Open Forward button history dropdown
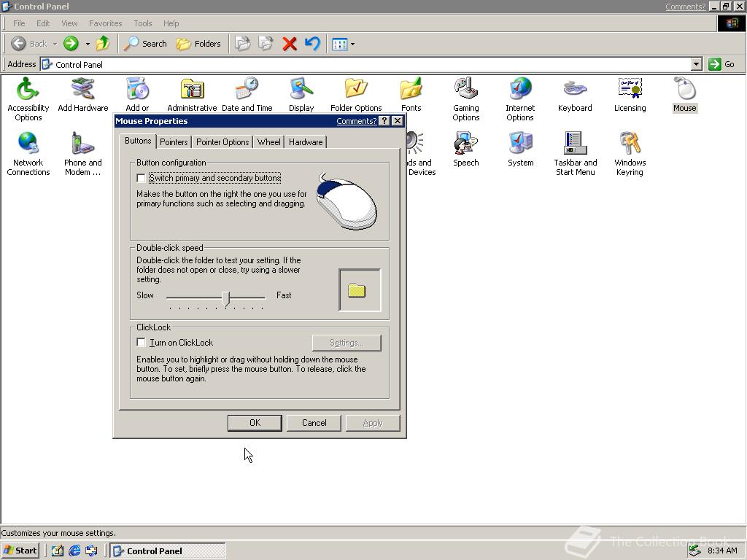 point(88,44)
